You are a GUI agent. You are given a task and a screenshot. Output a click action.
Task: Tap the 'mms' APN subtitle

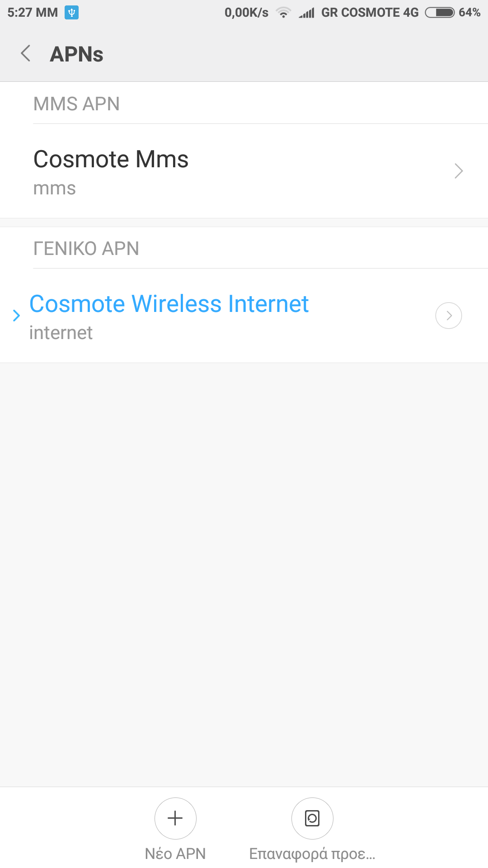coord(55,189)
